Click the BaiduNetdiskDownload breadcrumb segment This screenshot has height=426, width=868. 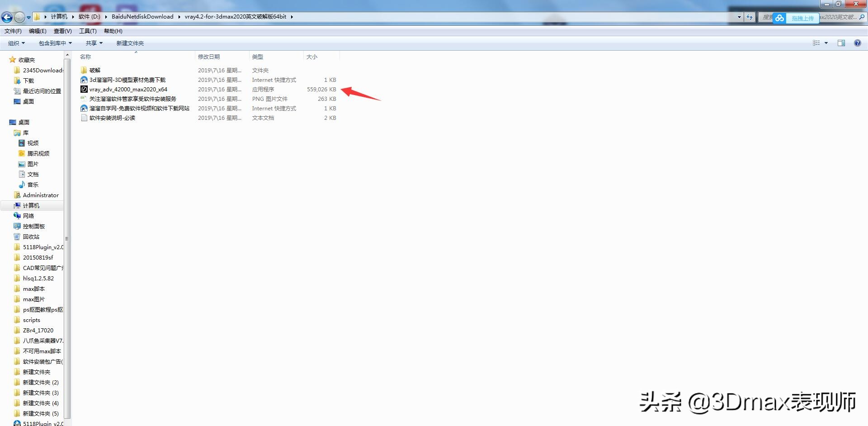142,17
